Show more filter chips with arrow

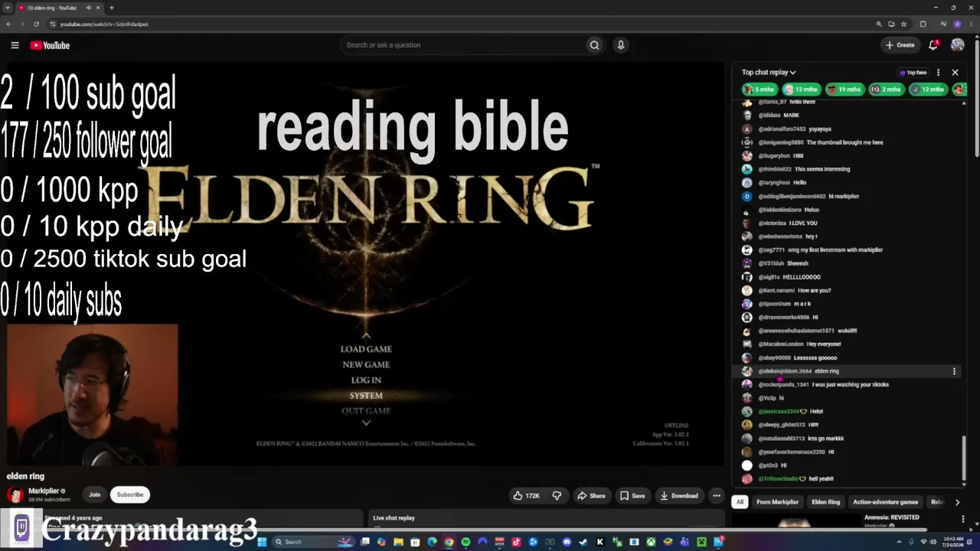point(957,502)
